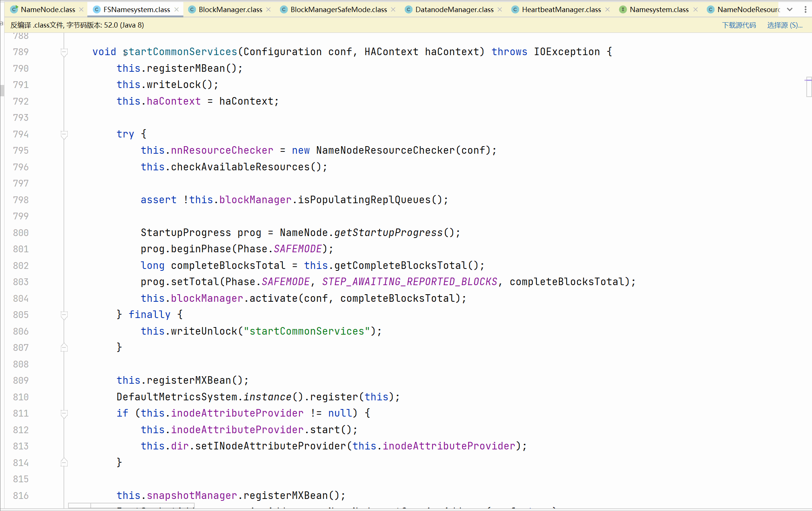Close the BlockManager.class tab
The height and width of the screenshot is (511, 812).
pos(268,9)
